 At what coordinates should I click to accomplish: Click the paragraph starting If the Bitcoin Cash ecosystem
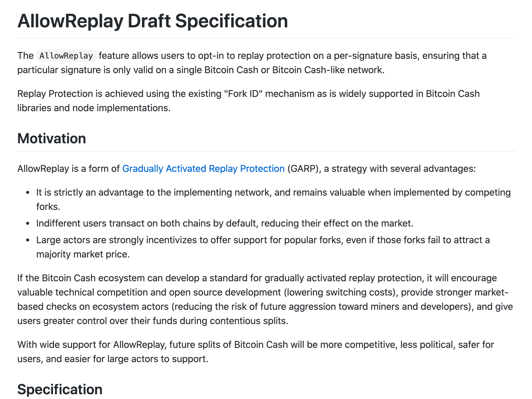pyautogui.click(x=265, y=299)
